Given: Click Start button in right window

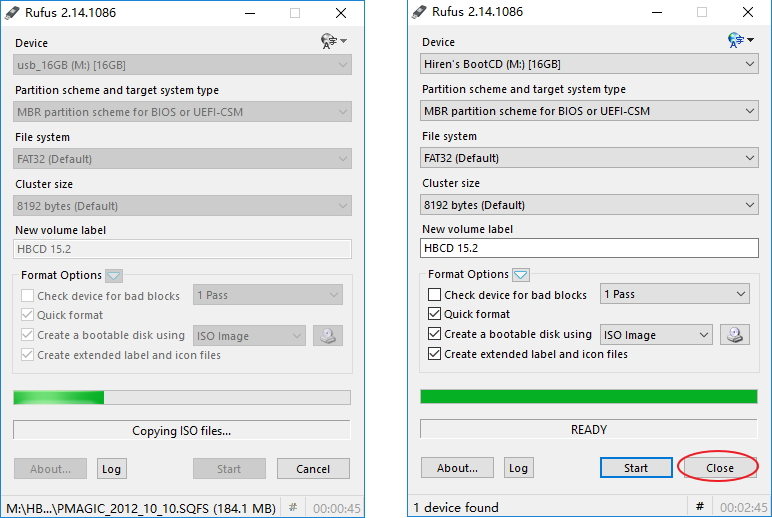Looking at the screenshot, I should pos(636,468).
